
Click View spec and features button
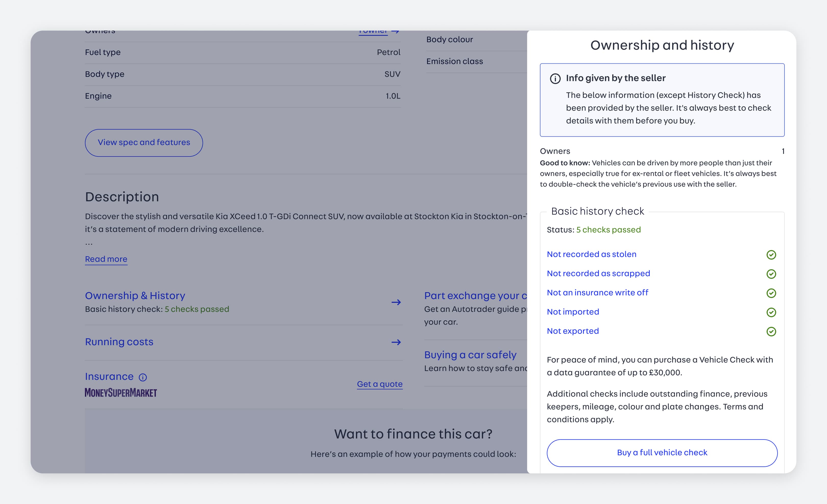pyautogui.click(x=144, y=143)
